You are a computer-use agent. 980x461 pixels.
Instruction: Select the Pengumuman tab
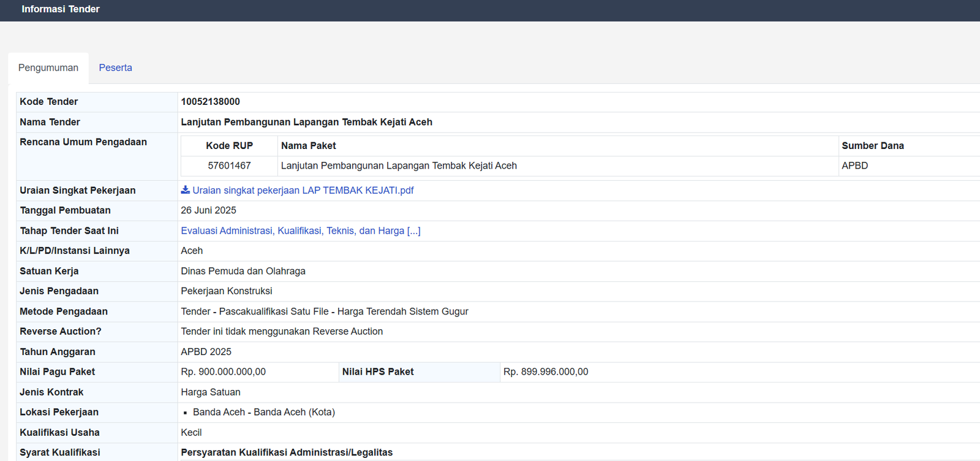48,68
